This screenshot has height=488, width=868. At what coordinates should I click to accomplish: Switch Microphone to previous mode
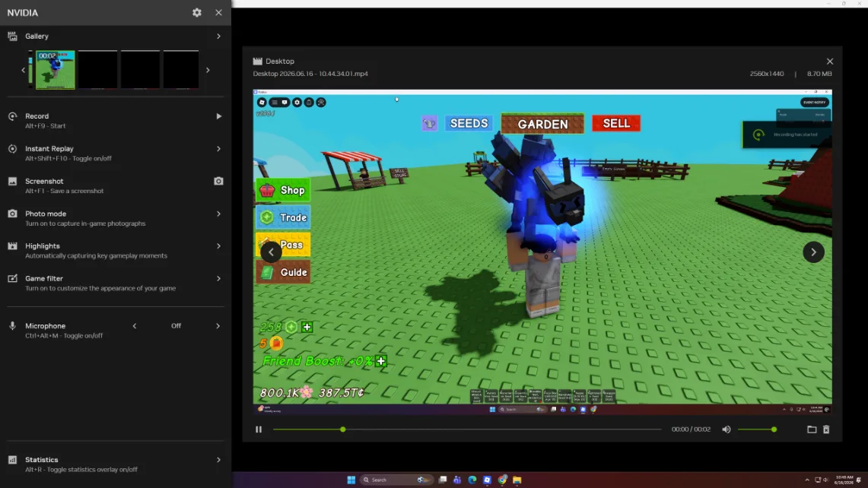pyautogui.click(x=135, y=326)
